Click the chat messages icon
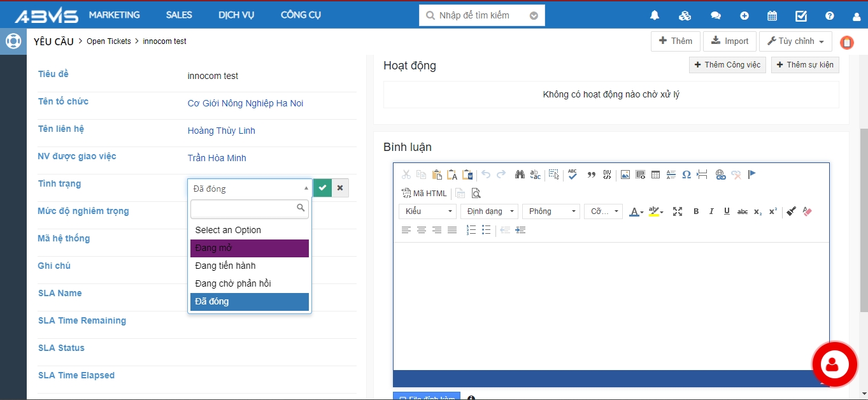 coord(715,16)
